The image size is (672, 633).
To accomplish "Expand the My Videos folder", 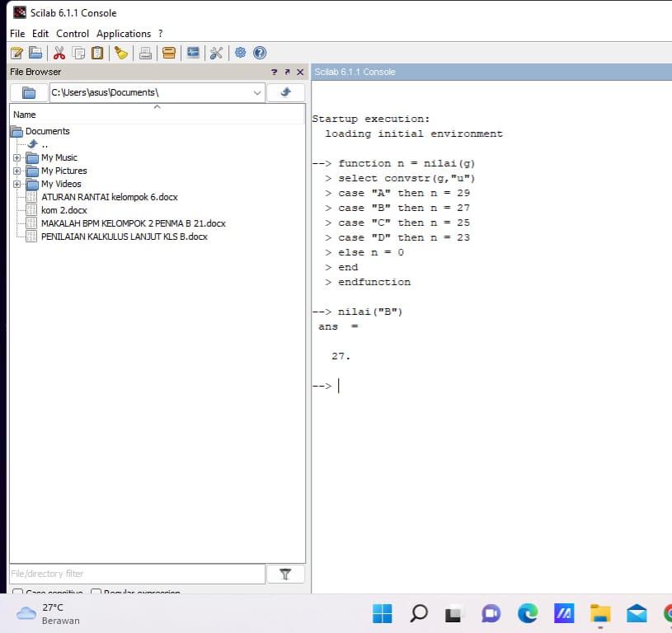I will (16, 185).
